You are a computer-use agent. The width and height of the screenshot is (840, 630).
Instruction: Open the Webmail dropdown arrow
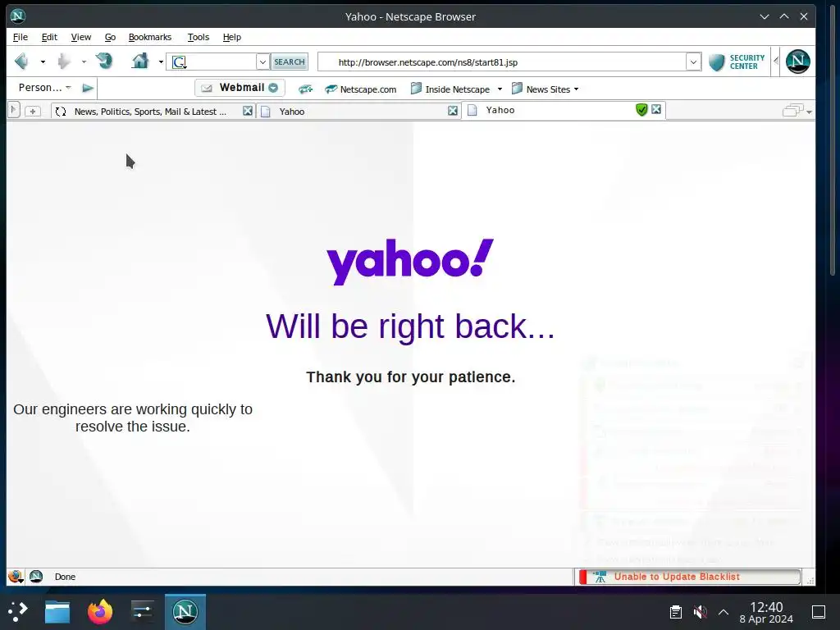click(x=273, y=88)
